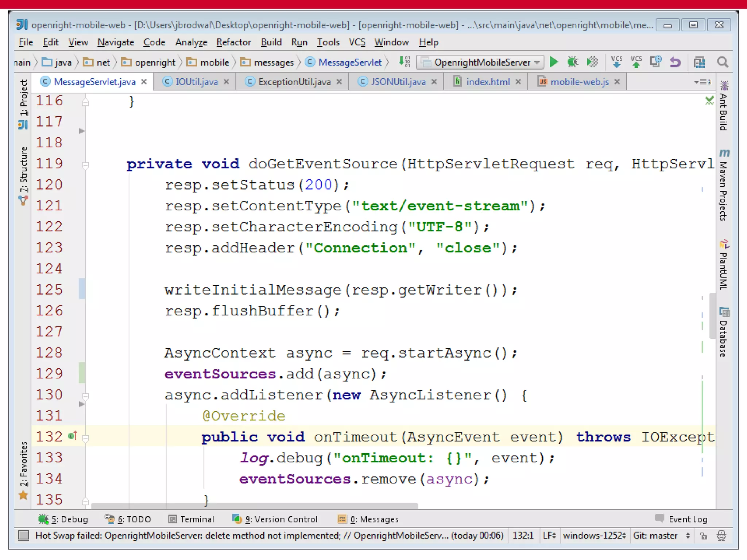Collapse the doGetEventSource method fold marker
Screen dimensions: 747x560
click(x=85, y=165)
